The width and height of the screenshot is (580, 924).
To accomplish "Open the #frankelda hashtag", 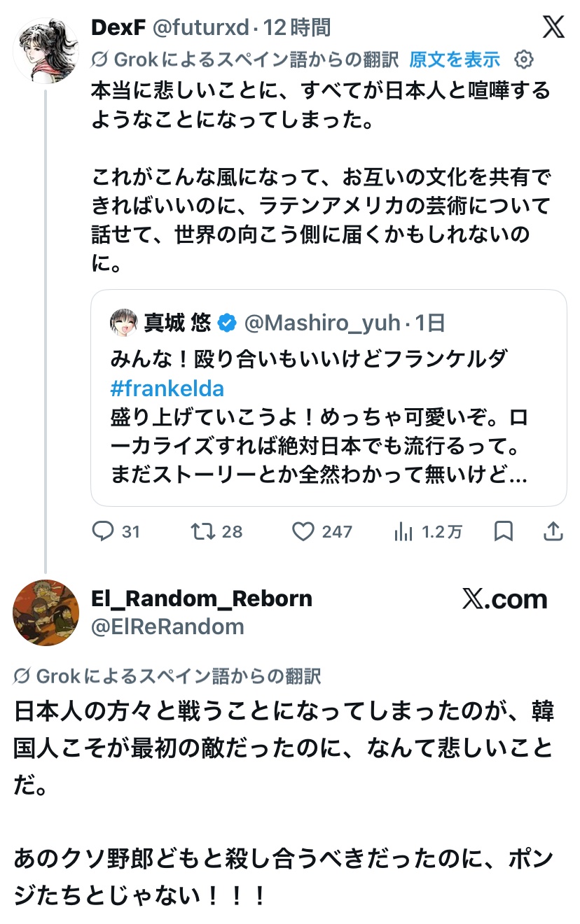I will click(x=167, y=388).
